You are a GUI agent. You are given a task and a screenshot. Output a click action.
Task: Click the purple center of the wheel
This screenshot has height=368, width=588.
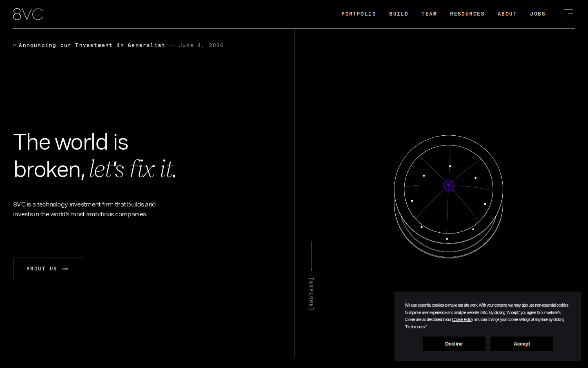[448, 185]
